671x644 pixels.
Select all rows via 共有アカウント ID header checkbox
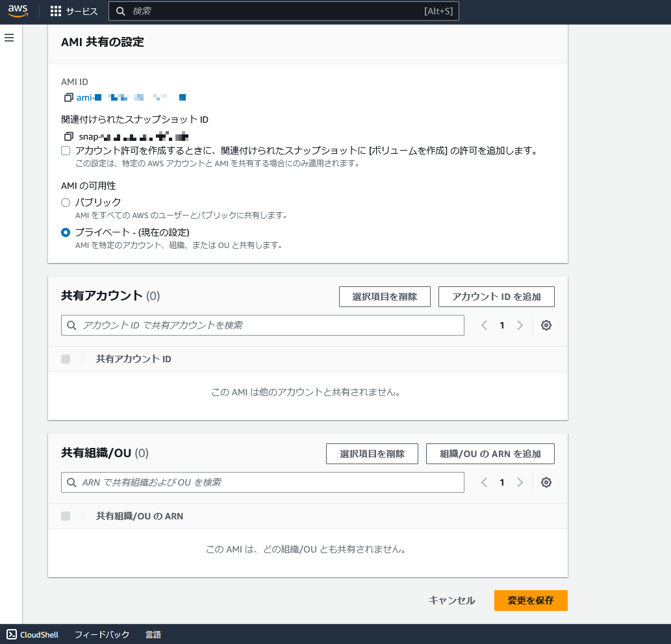(65, 358)
